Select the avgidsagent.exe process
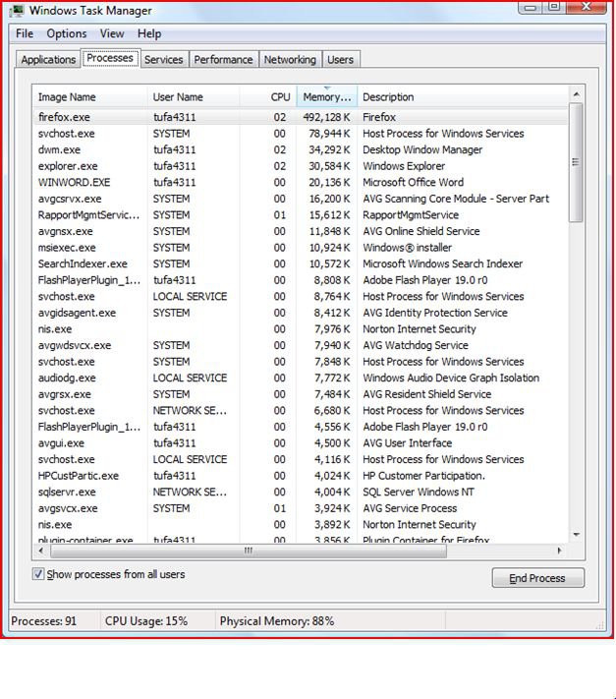The height and width of the screenshot is (699, 616). tap(301, 313)
